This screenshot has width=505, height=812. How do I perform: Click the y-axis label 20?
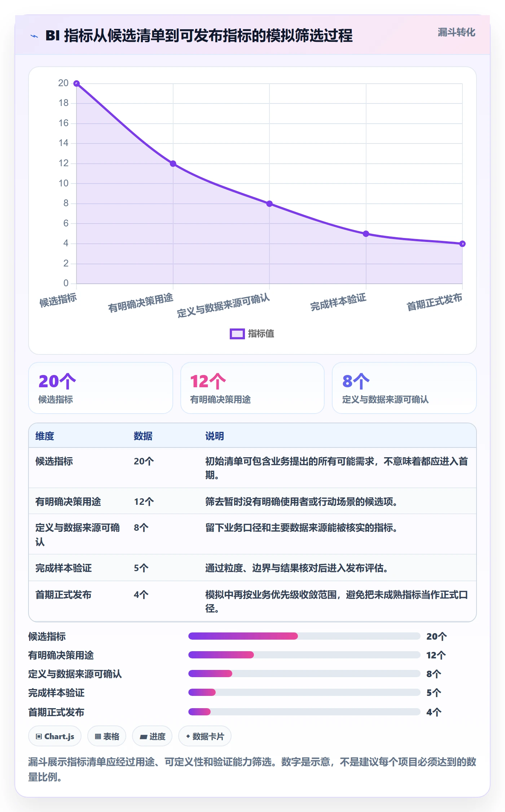point(63,83)
